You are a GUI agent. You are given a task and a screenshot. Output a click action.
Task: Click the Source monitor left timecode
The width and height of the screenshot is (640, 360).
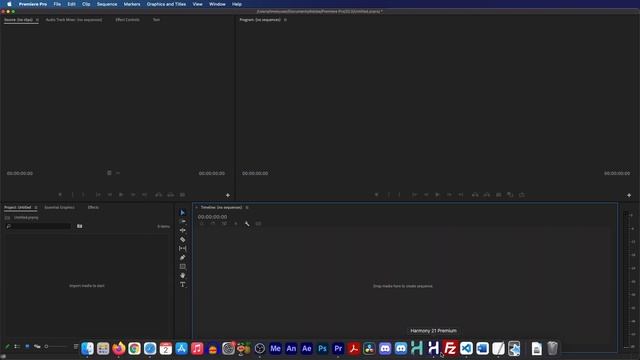(20, 173)
